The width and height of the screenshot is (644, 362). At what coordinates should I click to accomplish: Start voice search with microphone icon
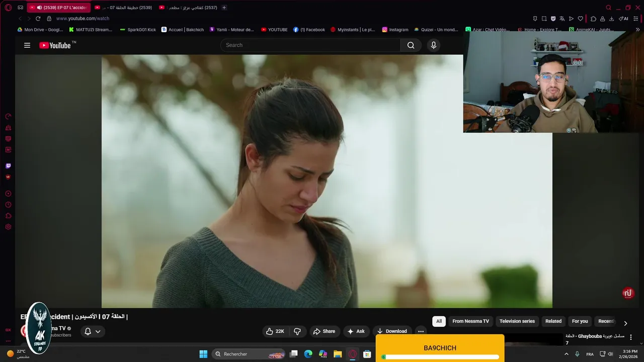point(434,45)
